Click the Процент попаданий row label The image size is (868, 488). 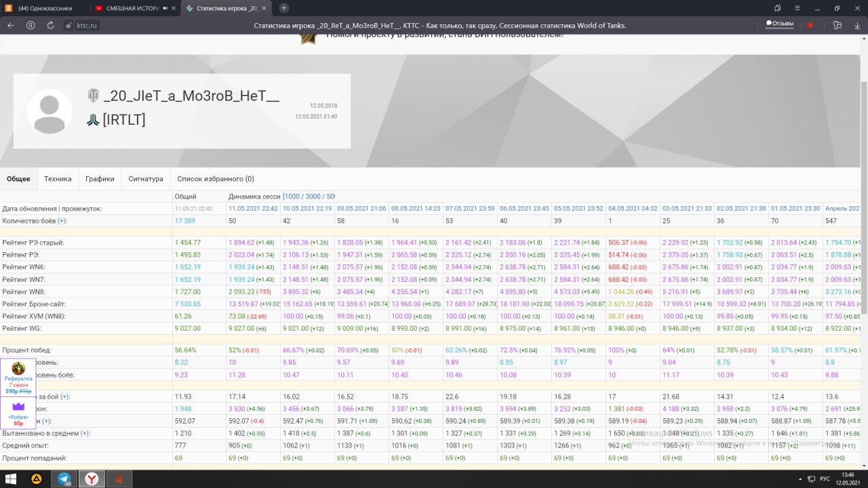[35, 457]
